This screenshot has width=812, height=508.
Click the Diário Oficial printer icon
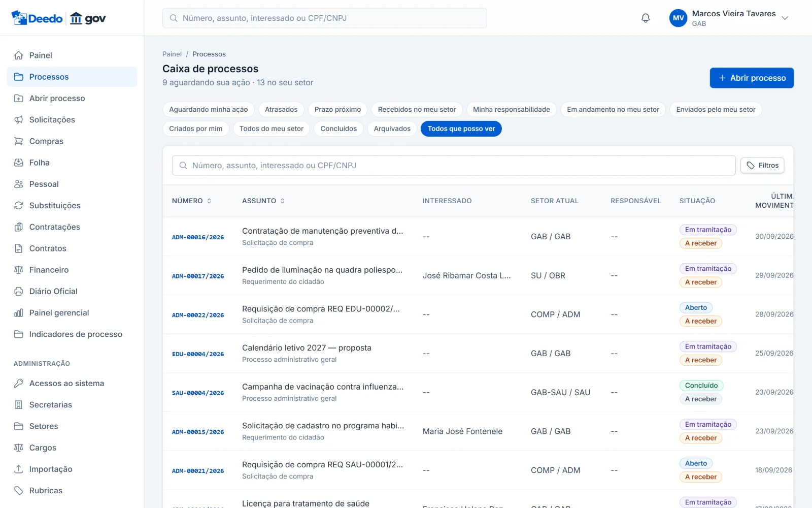pos(19,292)
